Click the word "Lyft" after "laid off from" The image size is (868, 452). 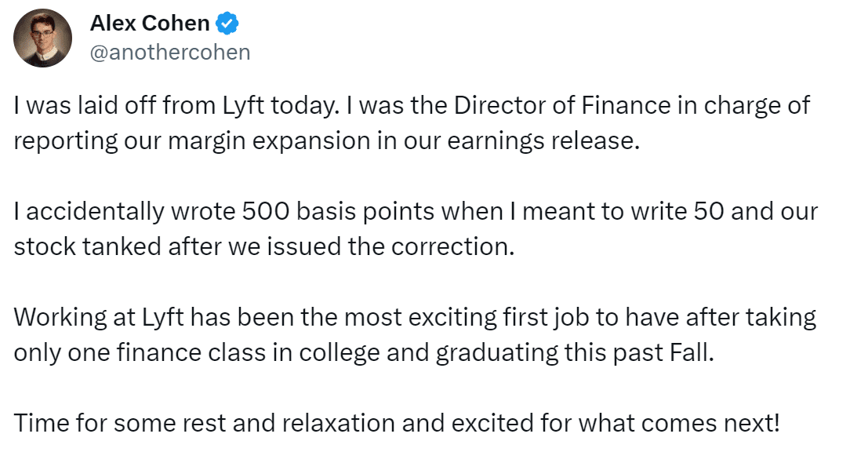click(x=243, y=106)
